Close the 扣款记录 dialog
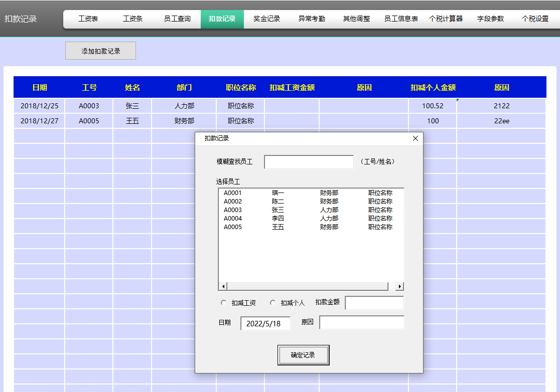 pos(415,139)
